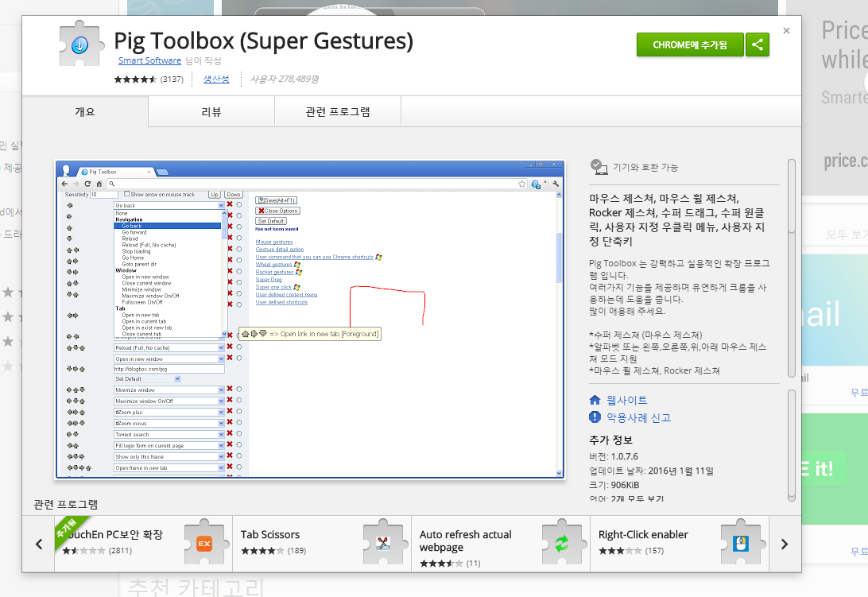Switch to the 리뷰 tab

pyautogui.click(x=211, y=112)
